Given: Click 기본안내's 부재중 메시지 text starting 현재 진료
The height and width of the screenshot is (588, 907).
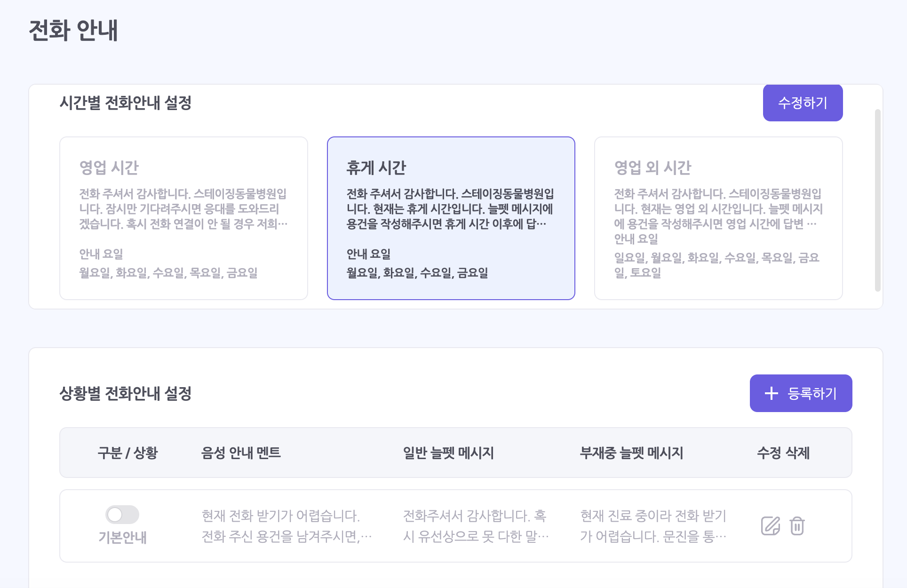Looking at the screenshot, I should coord(653,526).
